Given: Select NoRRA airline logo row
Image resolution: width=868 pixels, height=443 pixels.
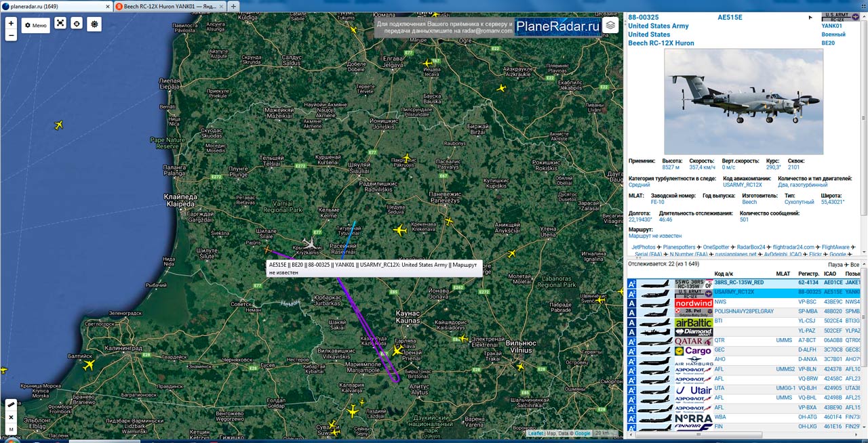Looking at the screenshot, I should [x=694, y=418].
